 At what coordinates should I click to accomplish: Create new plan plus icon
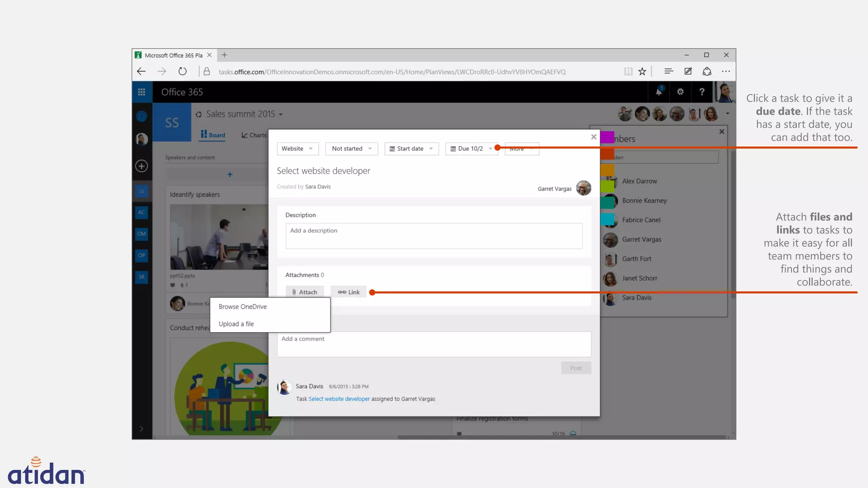point(142,166)
